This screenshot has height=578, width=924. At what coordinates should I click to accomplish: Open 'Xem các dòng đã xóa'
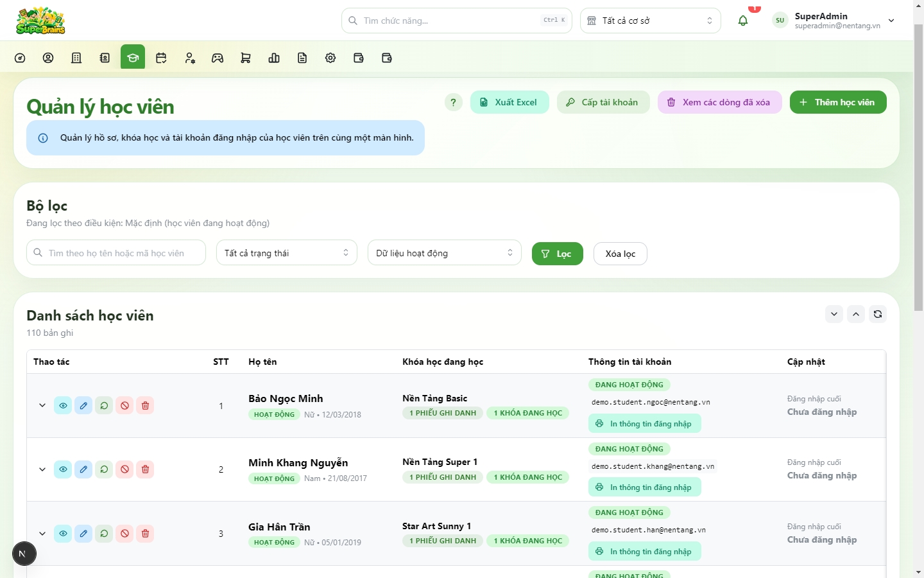pos(720,102)
